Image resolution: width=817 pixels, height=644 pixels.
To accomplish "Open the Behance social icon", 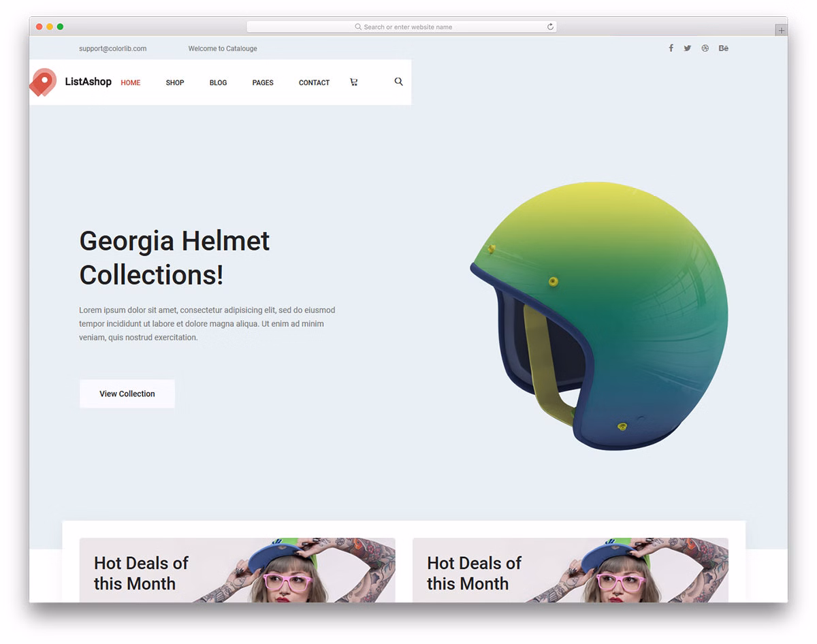I will pyautogui.click(x=724, y=48).
